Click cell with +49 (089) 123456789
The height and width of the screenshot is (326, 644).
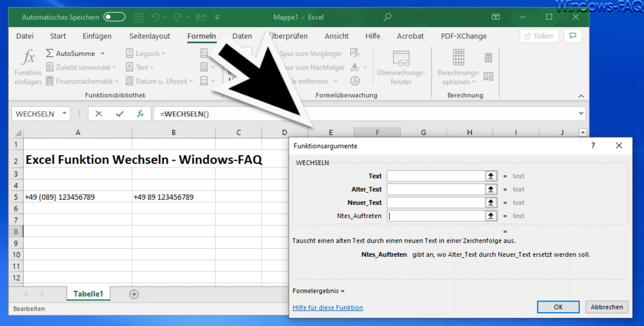point(78,197)
